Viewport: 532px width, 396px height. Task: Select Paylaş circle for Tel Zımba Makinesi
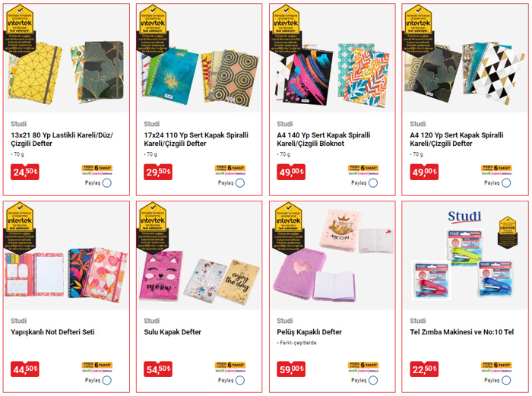click(506, 380)
